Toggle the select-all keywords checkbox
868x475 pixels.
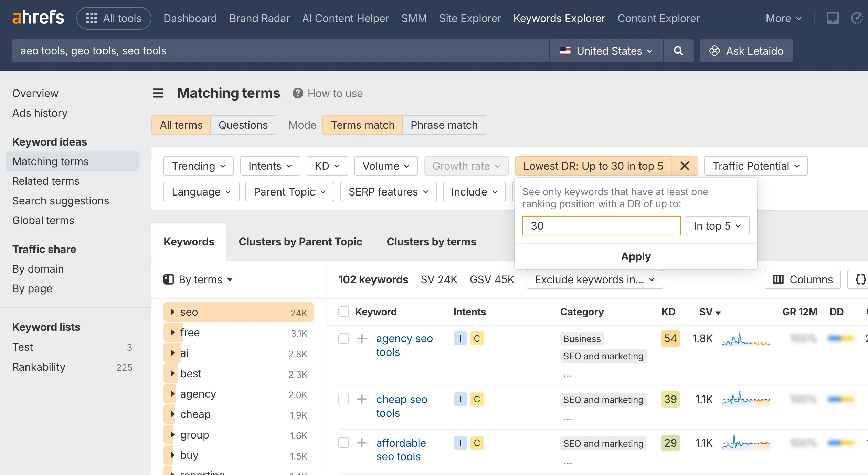[x=343, y=312]
